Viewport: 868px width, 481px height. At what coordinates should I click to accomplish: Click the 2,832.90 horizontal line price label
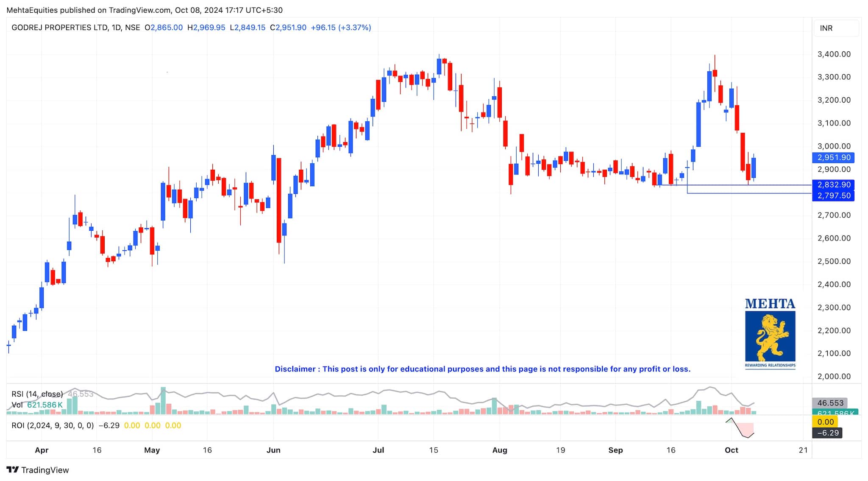833,185
